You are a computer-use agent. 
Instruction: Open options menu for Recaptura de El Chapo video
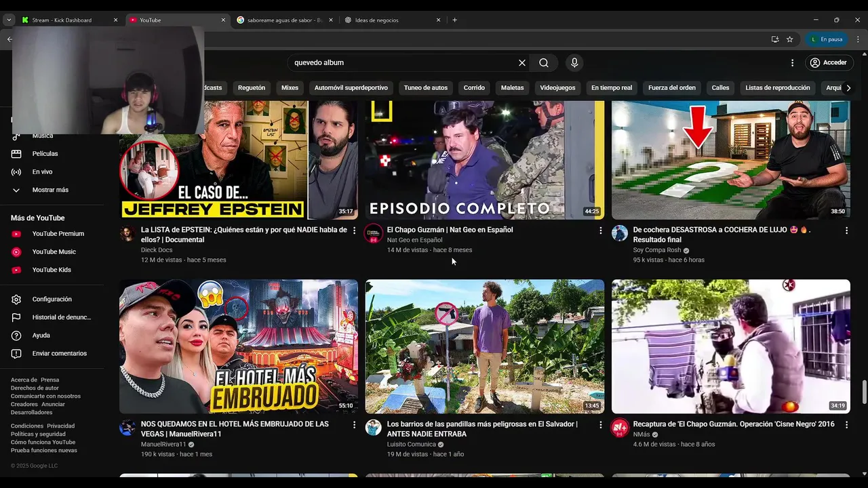[x=846, y=424]
